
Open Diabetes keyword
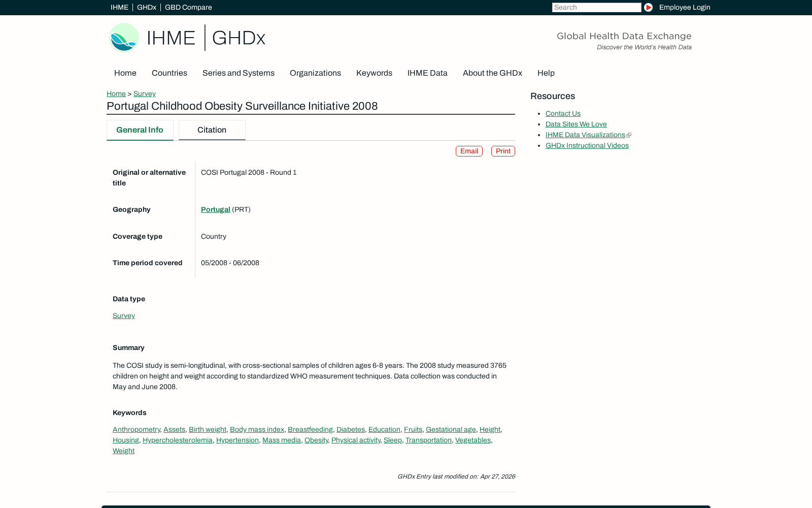pos(351,429)
